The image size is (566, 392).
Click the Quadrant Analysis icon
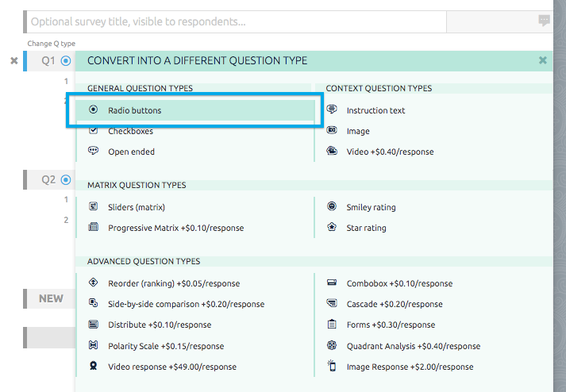332,346
